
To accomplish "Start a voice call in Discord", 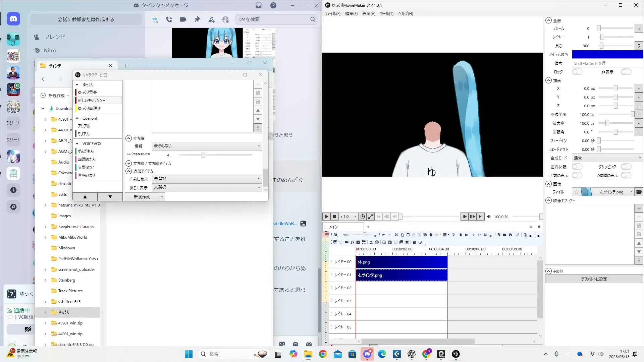I will (x=169, y=19).
